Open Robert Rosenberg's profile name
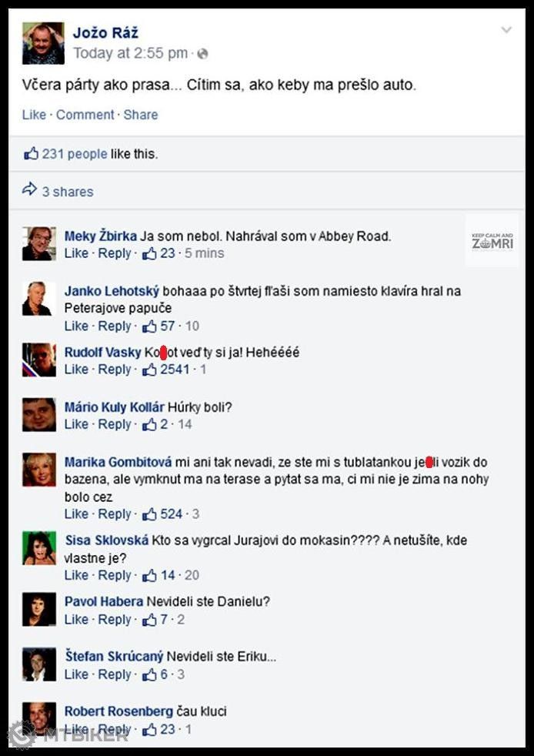Image resolution: width=534 pixels, height=756 pixels. 118,711
